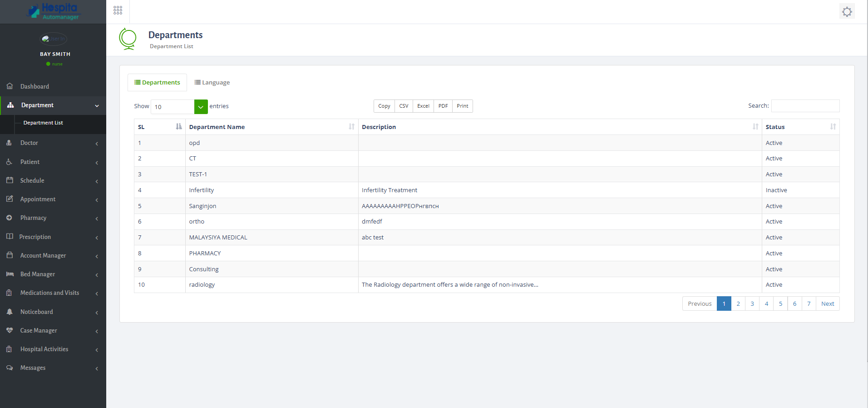This screenshot has height=408, width=868.
Task: Click the Bed Manager bed icon
Action: (x=10, y=274)
